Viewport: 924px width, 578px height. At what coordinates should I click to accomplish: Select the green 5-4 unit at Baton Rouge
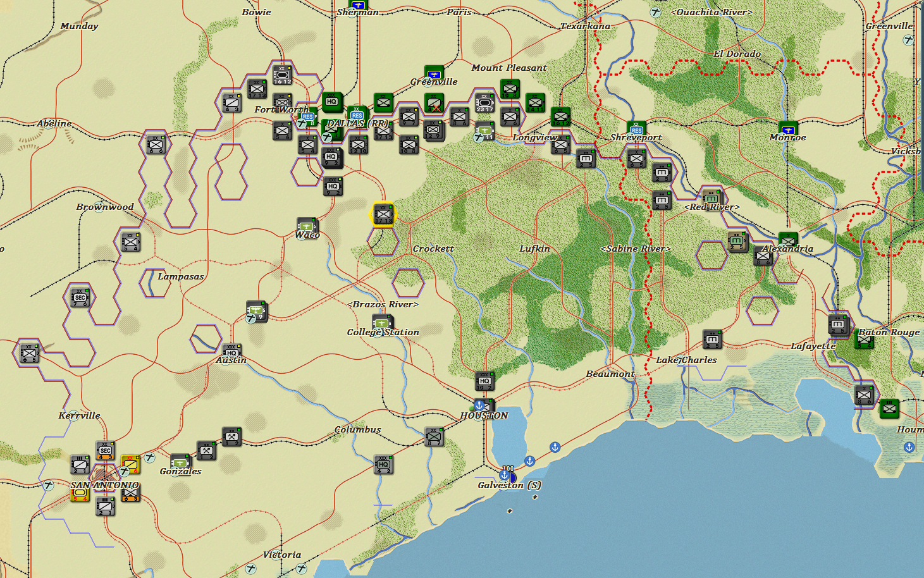click(864, 340)
